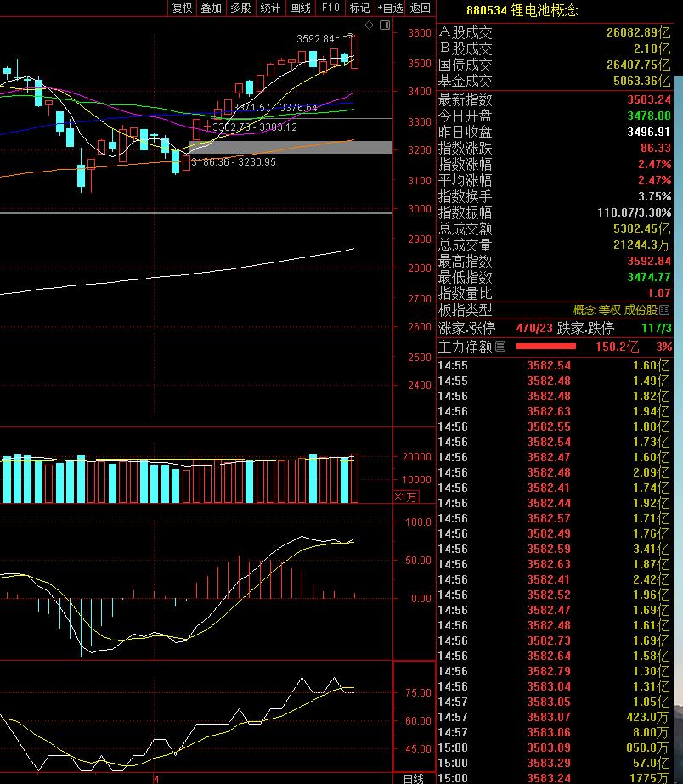Open the F10 info page
Image resolution: width=683 pixels, height=784 pixels.
pos(330,8)
